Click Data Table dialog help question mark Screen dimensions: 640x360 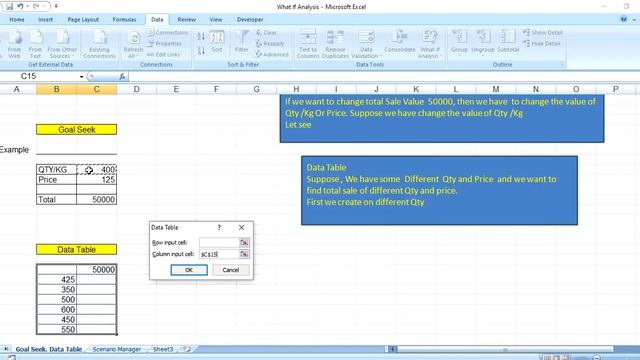[219, 227]
